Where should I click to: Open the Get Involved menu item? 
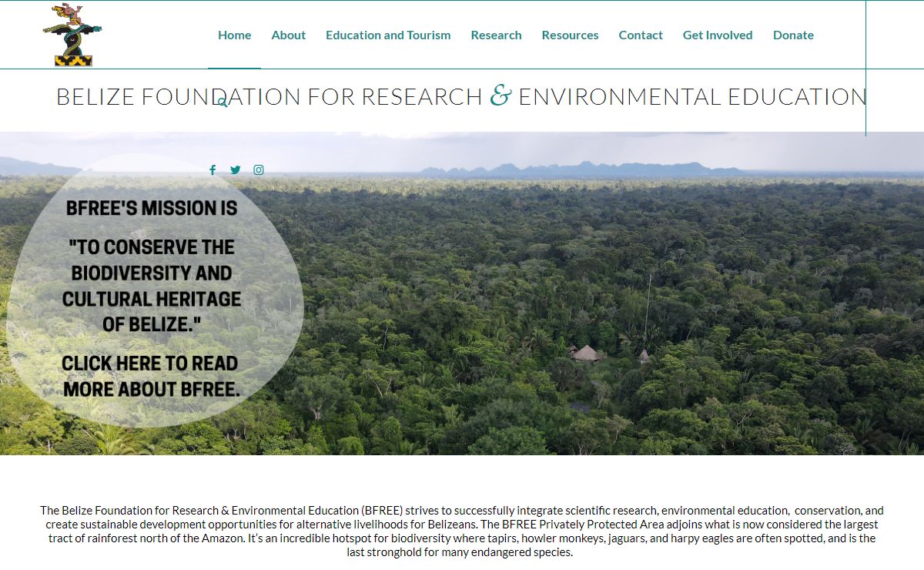point(718,35)
